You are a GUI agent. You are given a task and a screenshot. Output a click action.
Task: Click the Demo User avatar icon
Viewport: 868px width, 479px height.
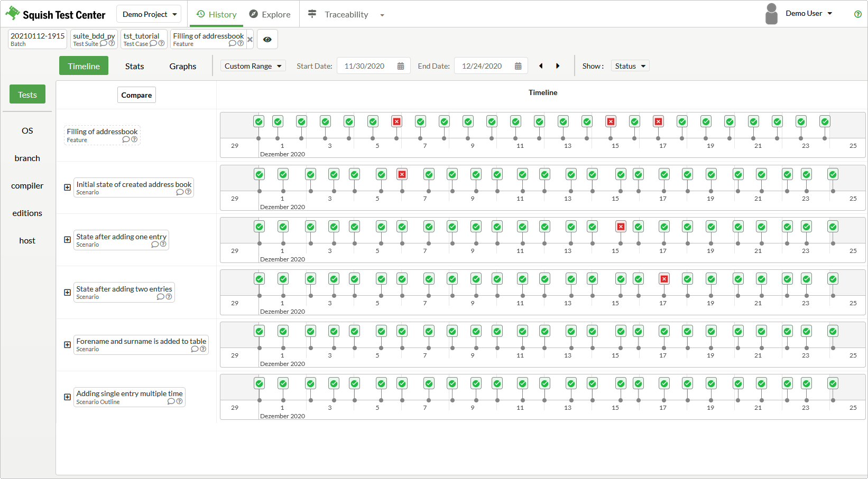(x=771, y=14)
